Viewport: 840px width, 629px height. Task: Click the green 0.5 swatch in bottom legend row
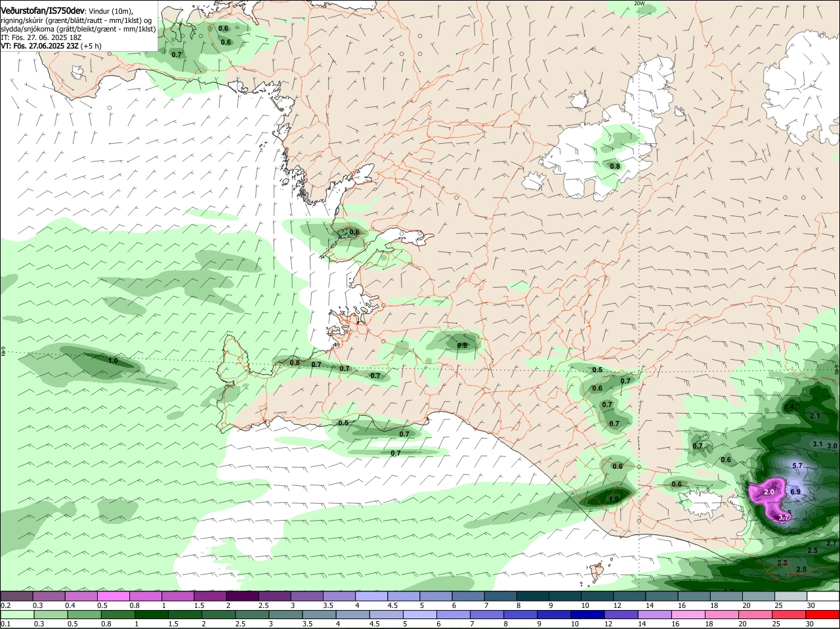83,615
